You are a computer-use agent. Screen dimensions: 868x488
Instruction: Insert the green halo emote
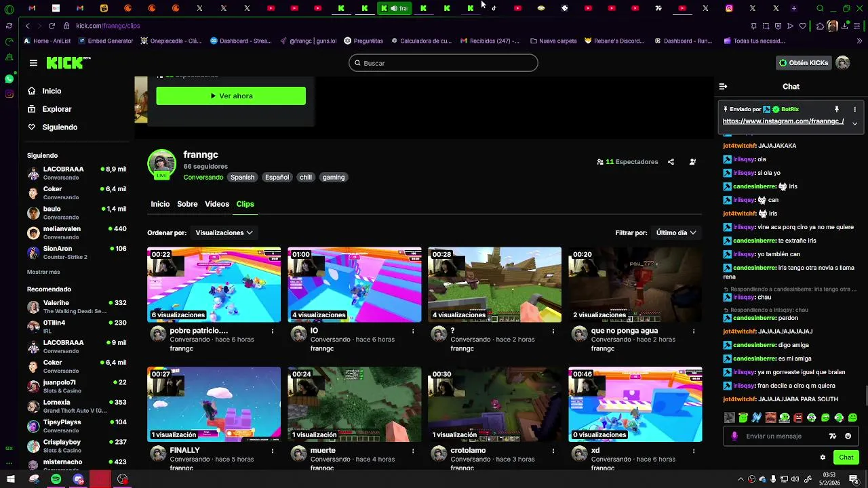coord(743,418)
